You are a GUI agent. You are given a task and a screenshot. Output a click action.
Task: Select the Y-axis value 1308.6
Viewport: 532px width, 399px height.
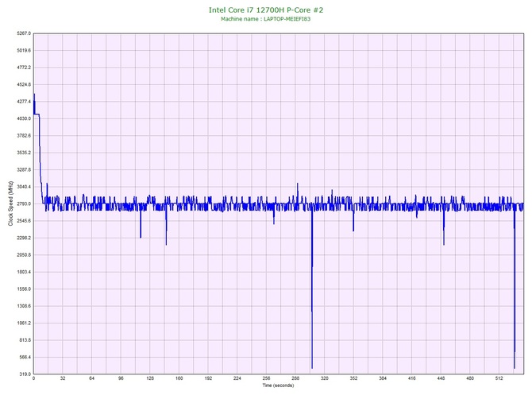[24, 306]
